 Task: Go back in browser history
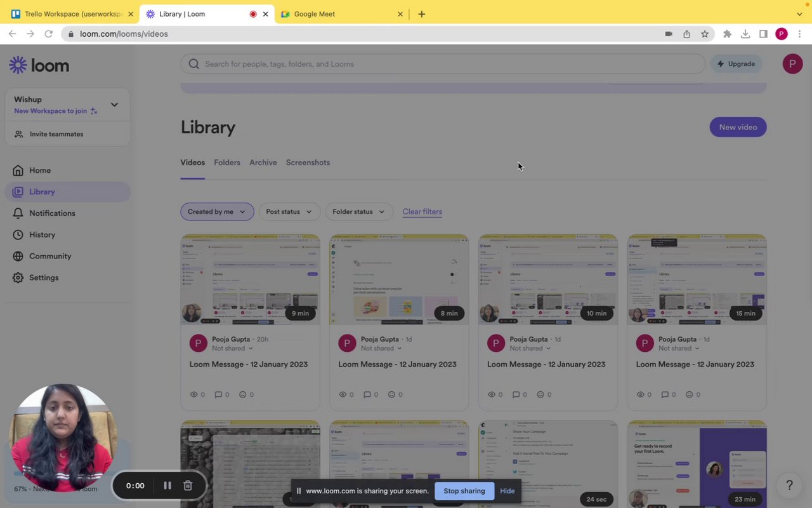click(x=12, y=34)
